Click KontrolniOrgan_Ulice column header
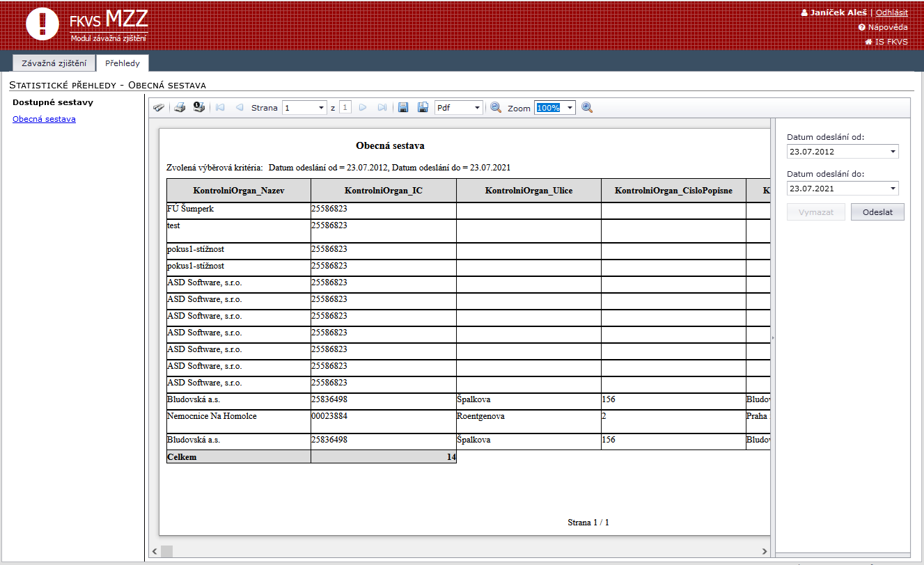The width and height of the screenshot is (924, 565). pyautogui.click(x=528, y=191)
